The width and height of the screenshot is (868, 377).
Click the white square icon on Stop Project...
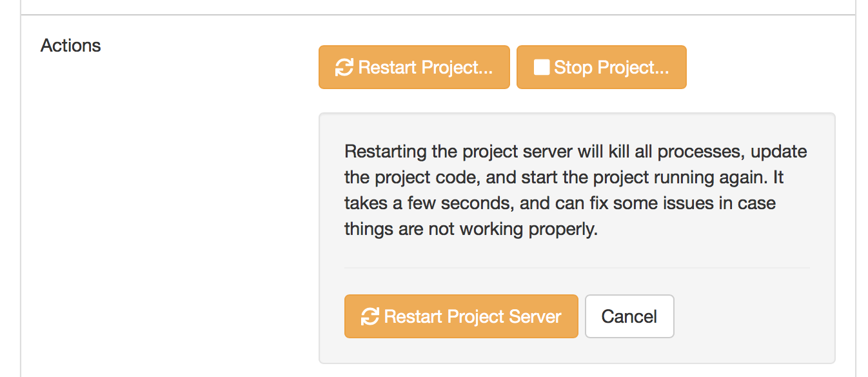542,67
